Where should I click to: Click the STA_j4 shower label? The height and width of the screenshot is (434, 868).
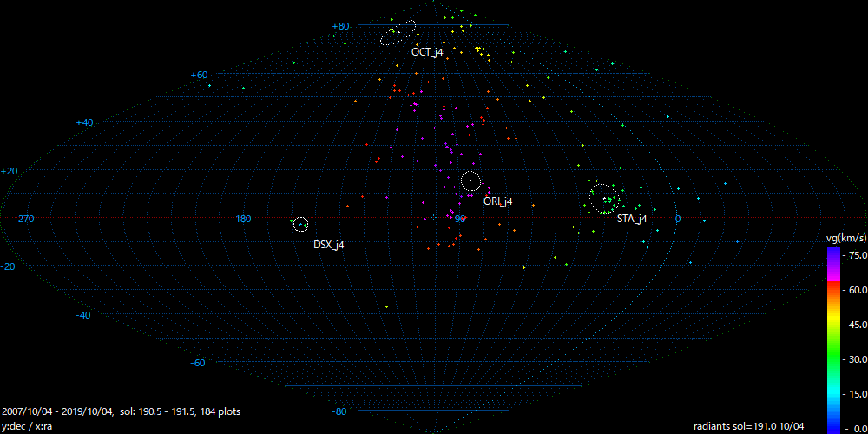(x=631, y=220)
